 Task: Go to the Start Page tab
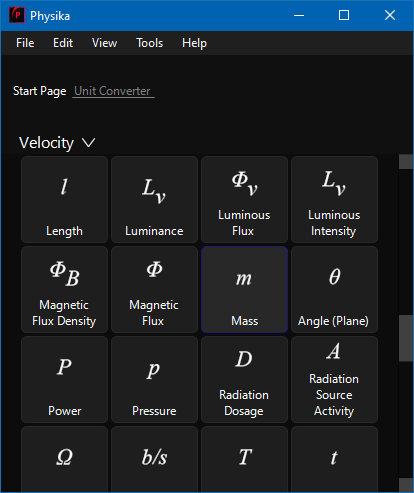point(39,91)
